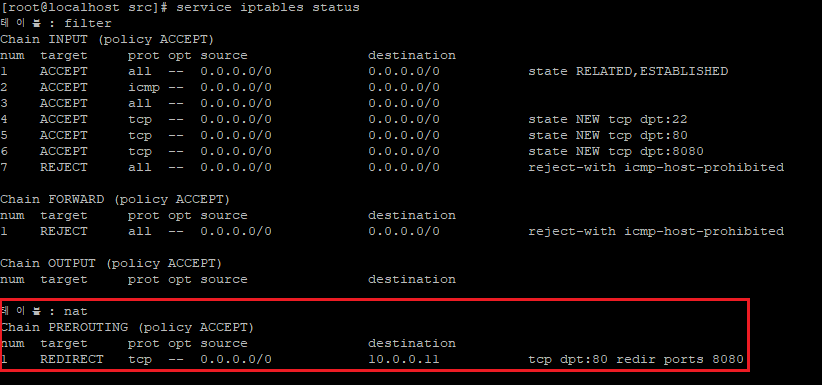
Task: Click 'Chain FORWARD (policy ACCEPT)' line
Action: (115, 199)
